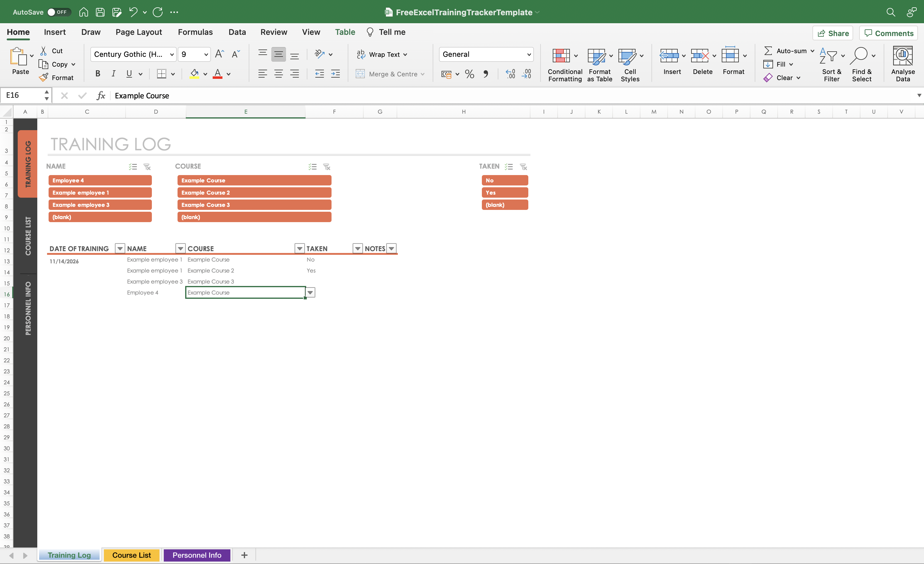Click the Share button
The image size is (924, 564).
coord(832,33)
